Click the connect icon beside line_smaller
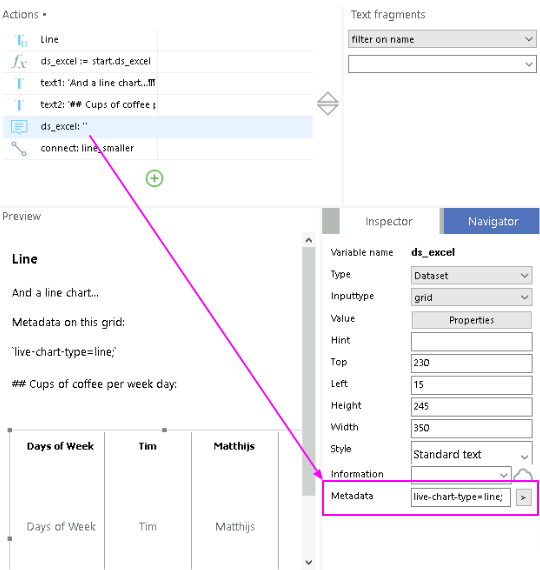 point(19,149)
